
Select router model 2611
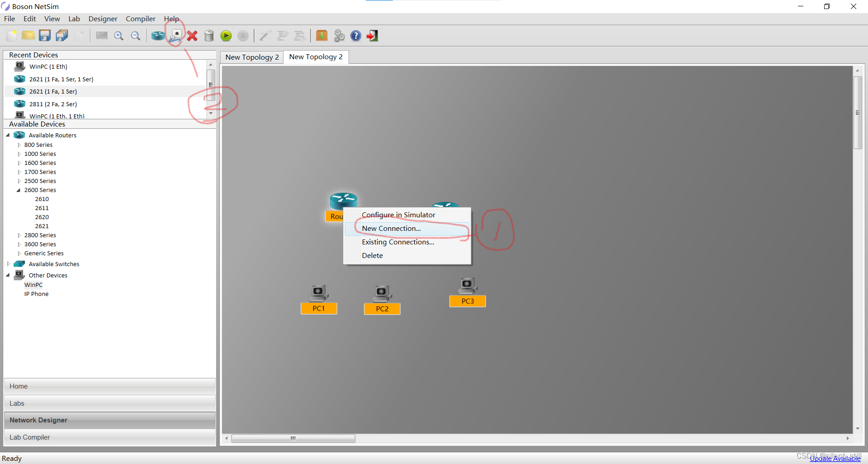42,208
